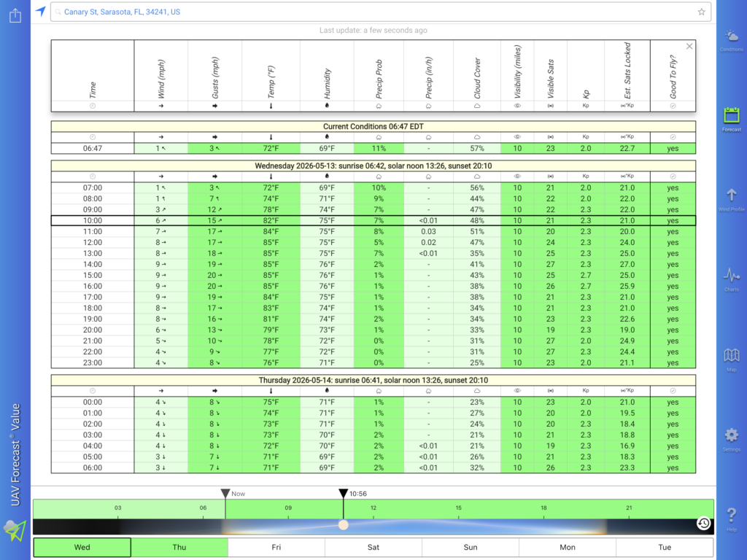Click the UAV Forecast Value label

point(15,455)
